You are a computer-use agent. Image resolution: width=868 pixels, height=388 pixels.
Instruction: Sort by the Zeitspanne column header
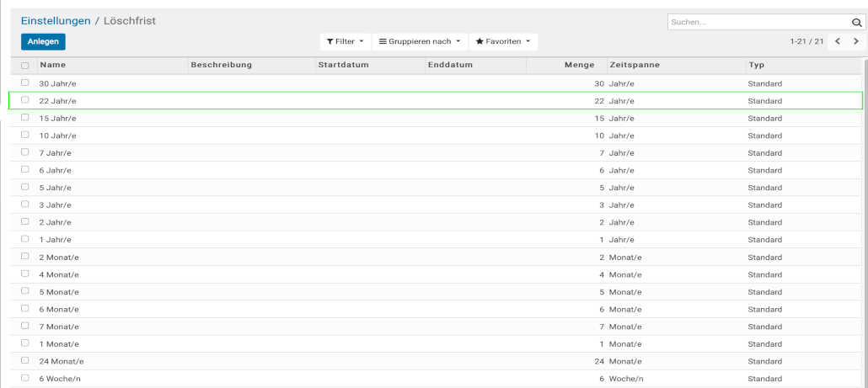(x=633, y=65)
